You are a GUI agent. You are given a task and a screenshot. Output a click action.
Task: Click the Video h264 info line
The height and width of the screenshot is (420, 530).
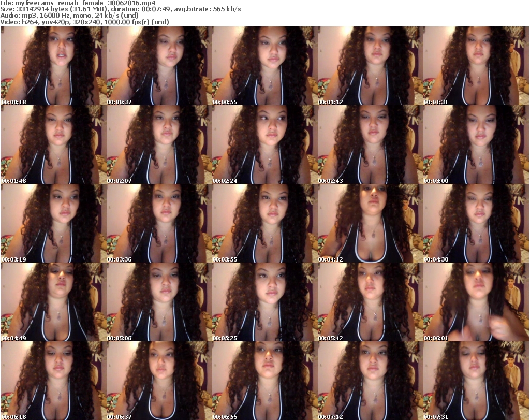[x=85, y=22]
